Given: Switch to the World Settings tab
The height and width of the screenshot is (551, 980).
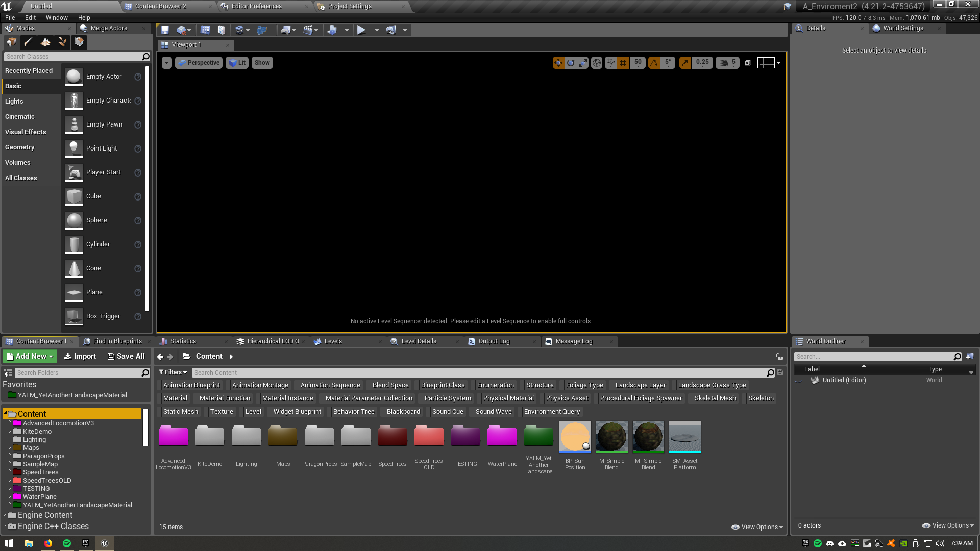Looking at the screenshot, I should [901, 28].
